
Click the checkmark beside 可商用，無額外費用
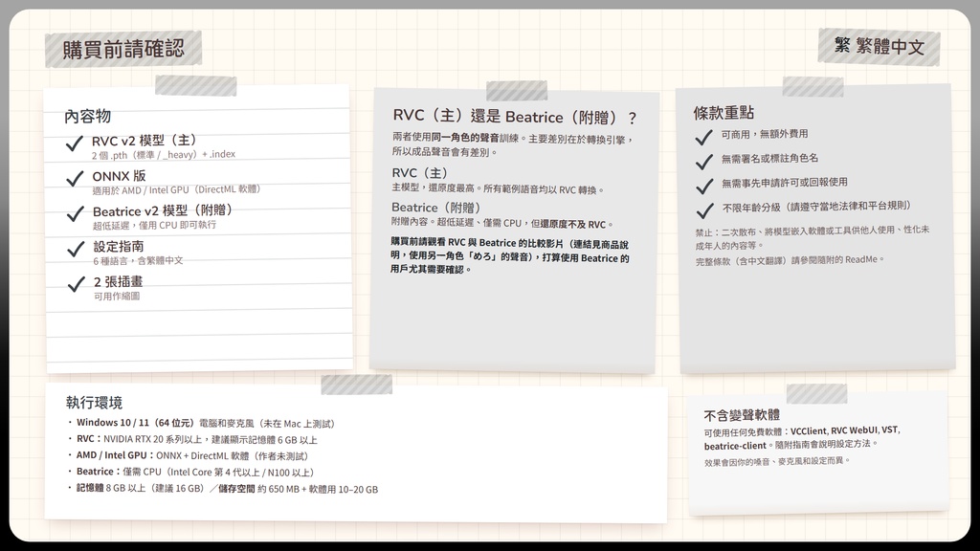click(704, 137)
